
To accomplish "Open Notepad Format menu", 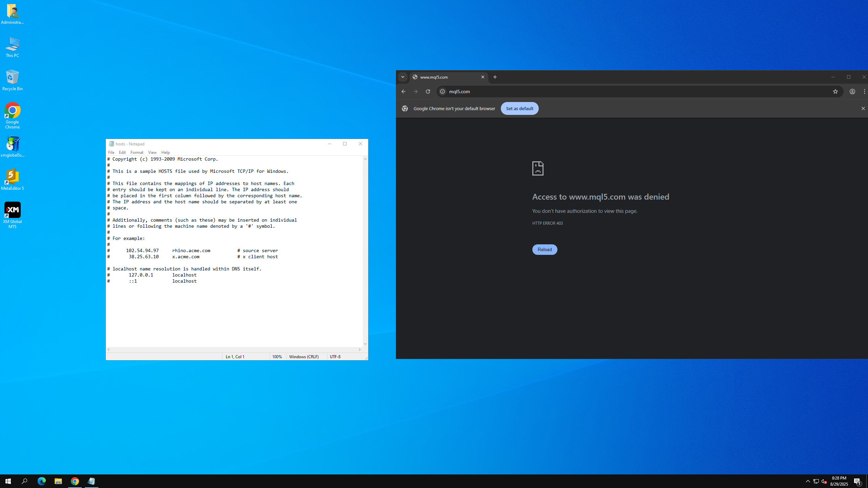I will [x=137, y=152].
